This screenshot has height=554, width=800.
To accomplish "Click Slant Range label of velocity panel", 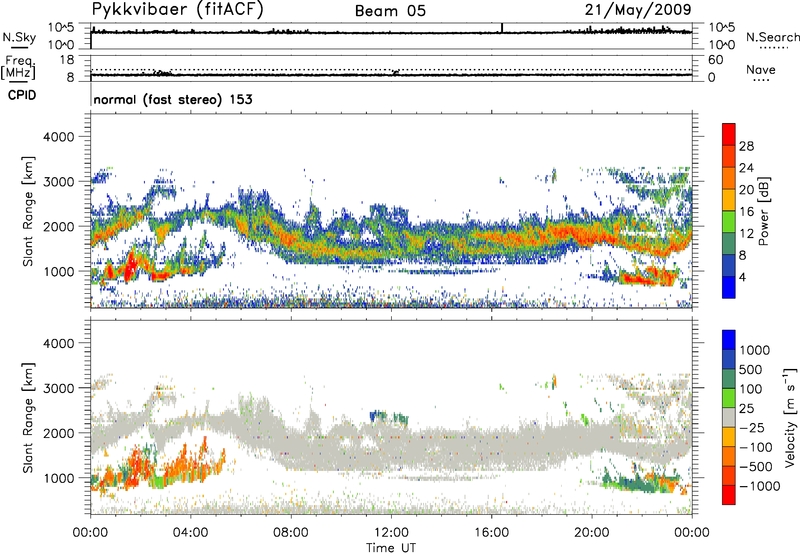I will coord(28,418).
